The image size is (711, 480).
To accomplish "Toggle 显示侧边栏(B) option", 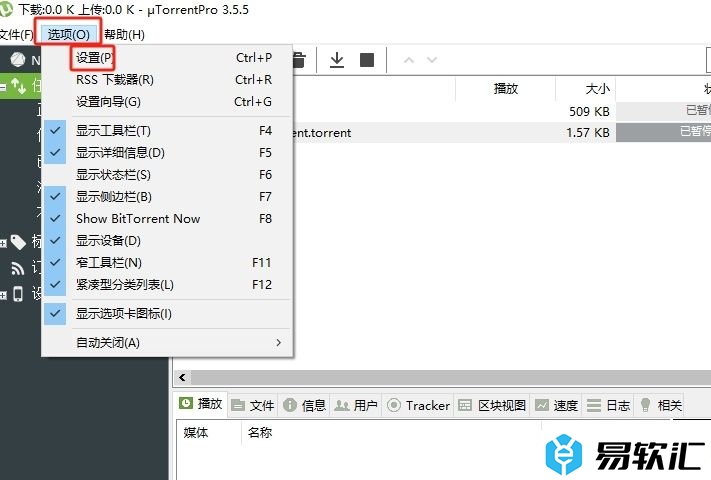I will pyautogui.click(x=167, y=196).
